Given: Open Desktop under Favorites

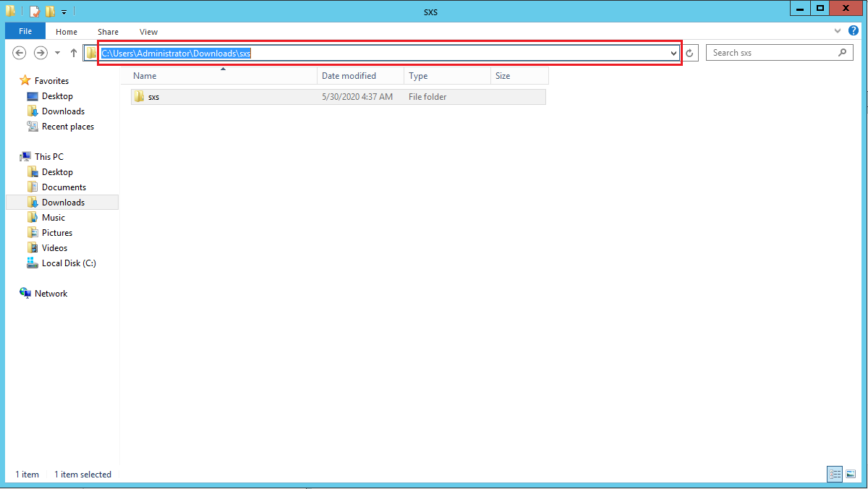Looking at the screenshot, I should 57,96.
